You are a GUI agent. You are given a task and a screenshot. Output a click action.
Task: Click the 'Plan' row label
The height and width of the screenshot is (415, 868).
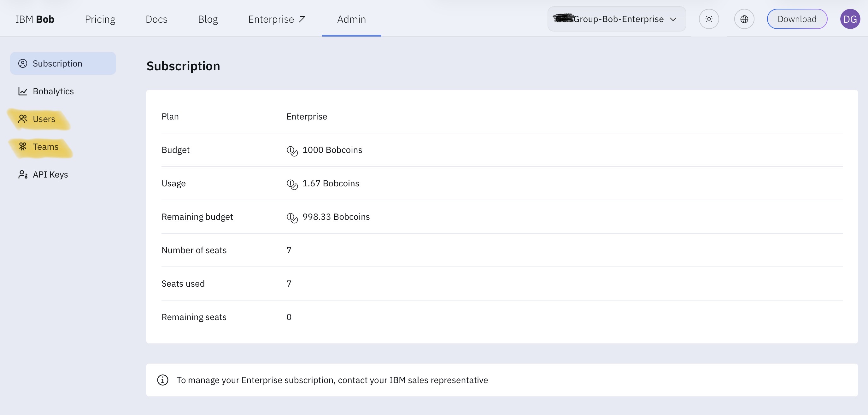[x=170, y=117]
